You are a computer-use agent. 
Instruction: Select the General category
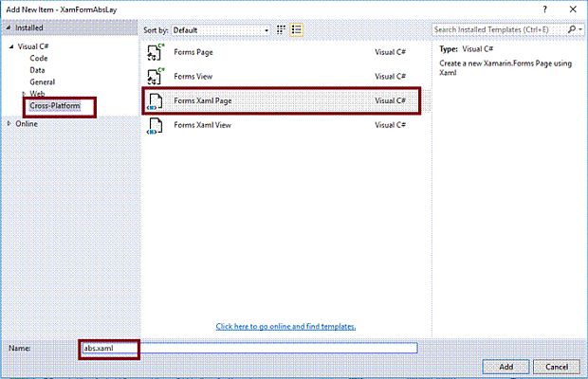(x=43, y=82)
